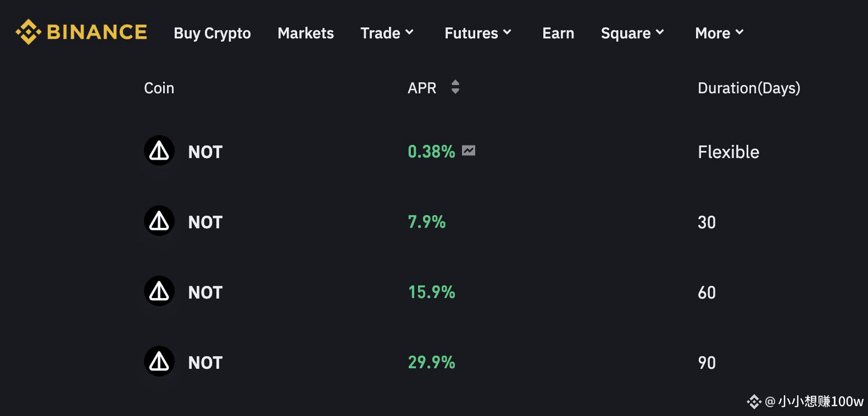Screen dimensions: 868x416
Task: Expand the More dropdown menu
Action: 719,33
